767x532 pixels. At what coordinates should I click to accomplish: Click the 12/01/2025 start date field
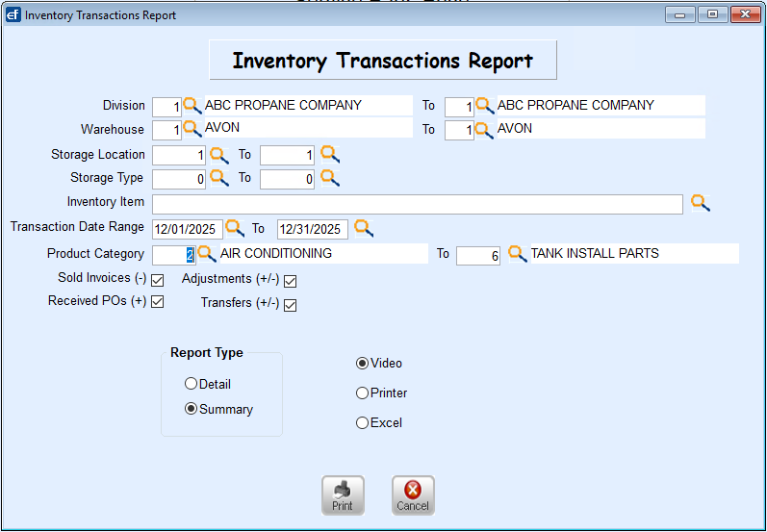pyautogui.click(x=188, y=229)
